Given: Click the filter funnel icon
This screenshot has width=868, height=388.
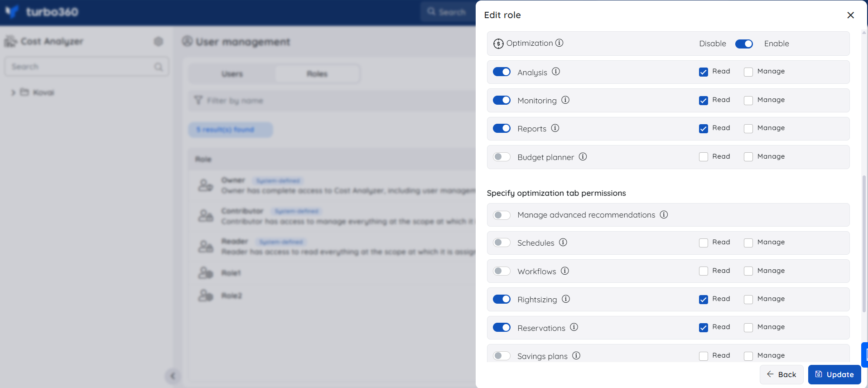Looking at the screenshot, I should 198,100.
